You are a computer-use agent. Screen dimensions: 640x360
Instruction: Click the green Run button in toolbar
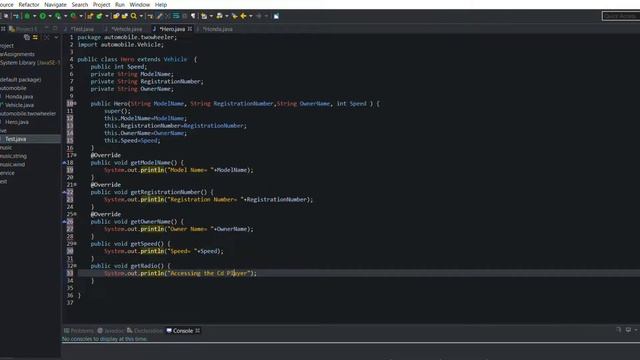tap(42, 16)
